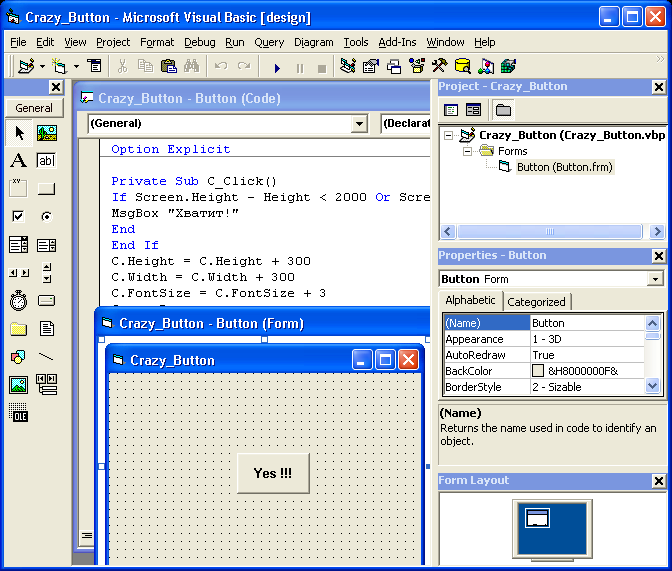
Task: Open the Menu Editor from toolbar
Action: [x=94, y=66]
